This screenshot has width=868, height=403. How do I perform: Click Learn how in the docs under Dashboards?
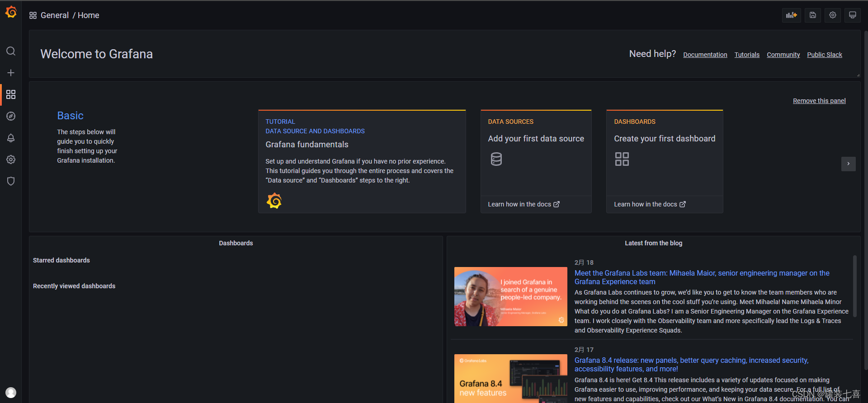pos(646,204)
